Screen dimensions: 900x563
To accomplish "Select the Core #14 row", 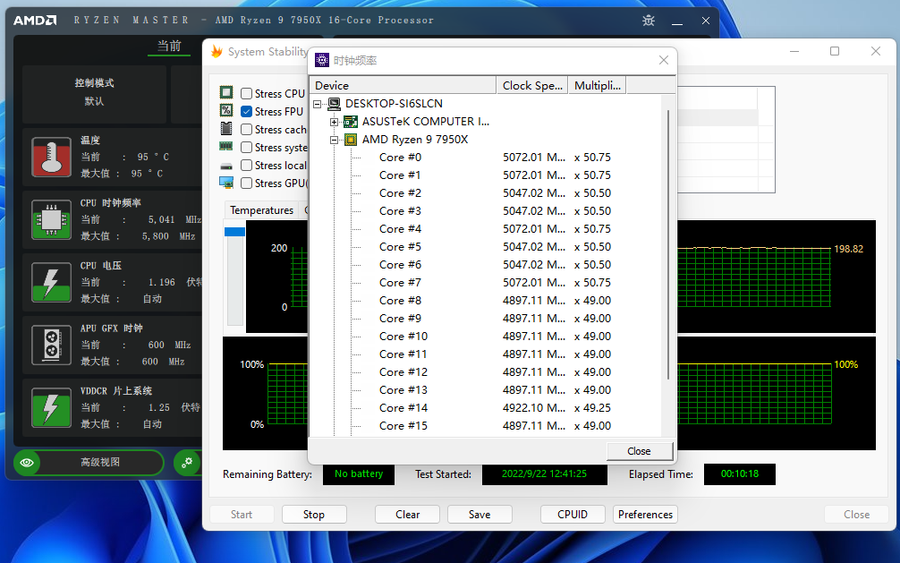I will tap(403, 408).
